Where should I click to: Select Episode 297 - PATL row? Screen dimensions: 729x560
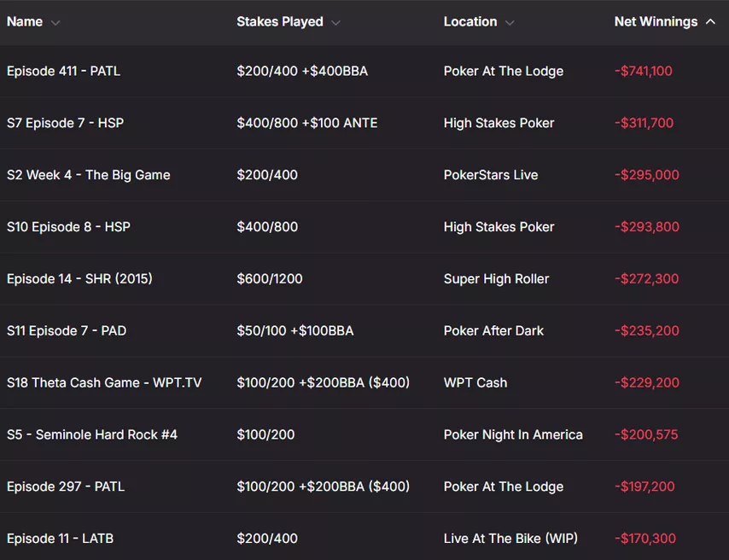[x=364, y=487]
